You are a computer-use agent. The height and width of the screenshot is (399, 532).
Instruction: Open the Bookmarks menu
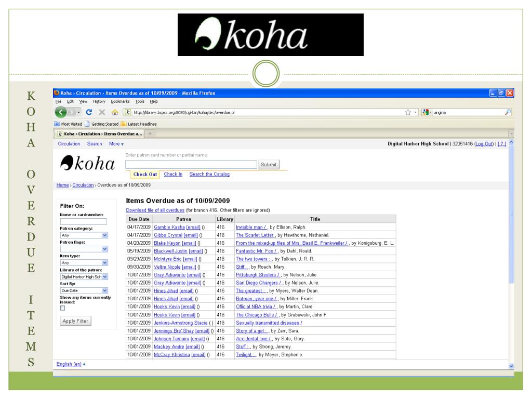point(120,101)
